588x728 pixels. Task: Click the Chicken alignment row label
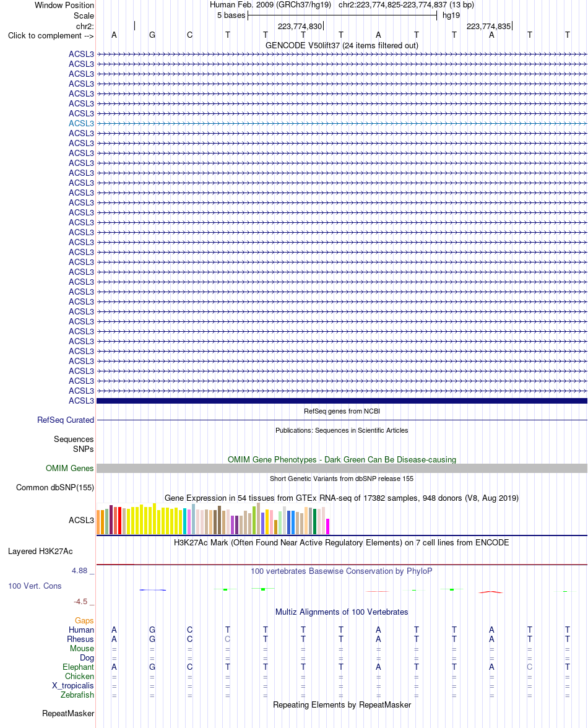pos(79,677)
